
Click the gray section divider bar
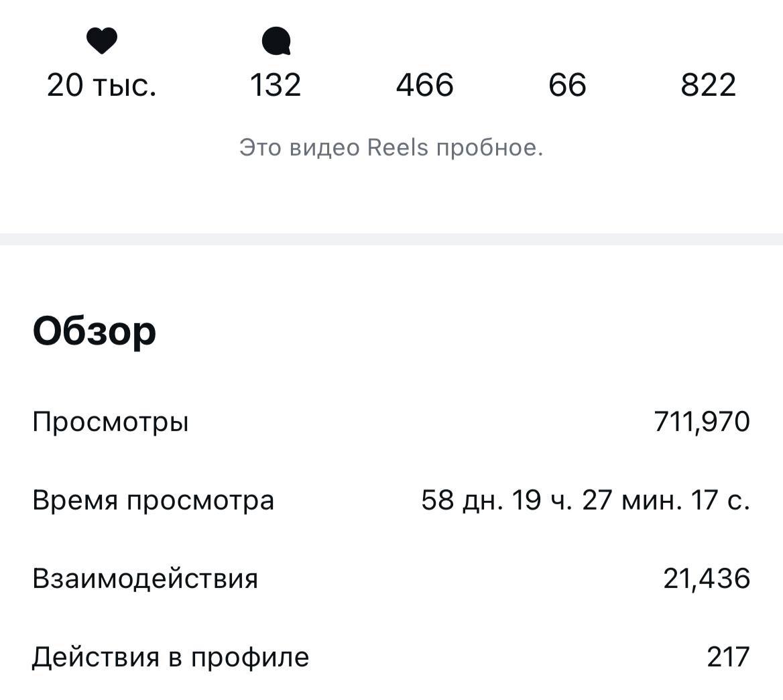[x=391, y=239]
